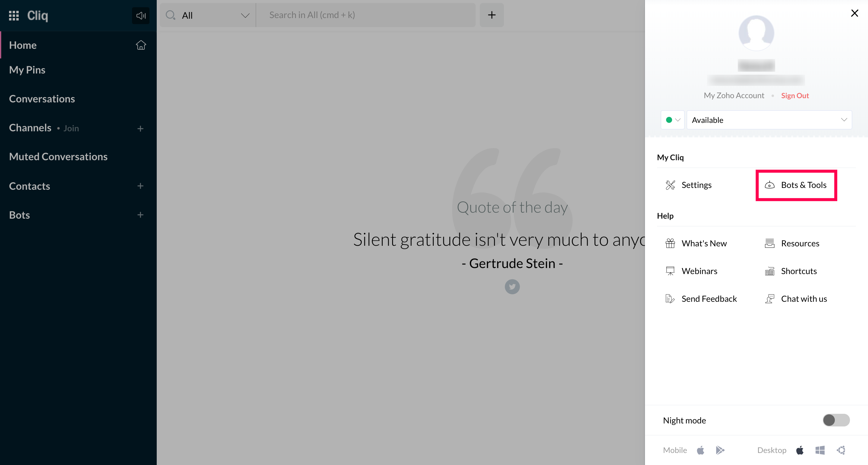
Task: Click the Cliq logo text
Action: point(37,15)
